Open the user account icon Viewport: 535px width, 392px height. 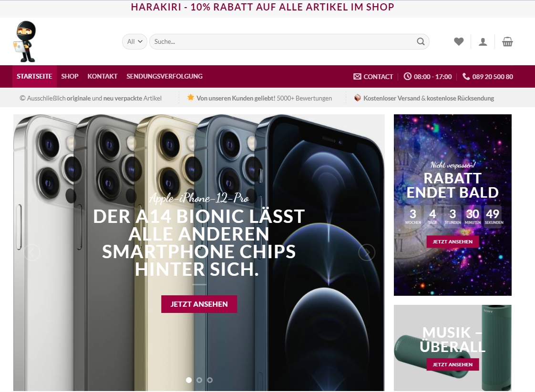click(483, 41)
